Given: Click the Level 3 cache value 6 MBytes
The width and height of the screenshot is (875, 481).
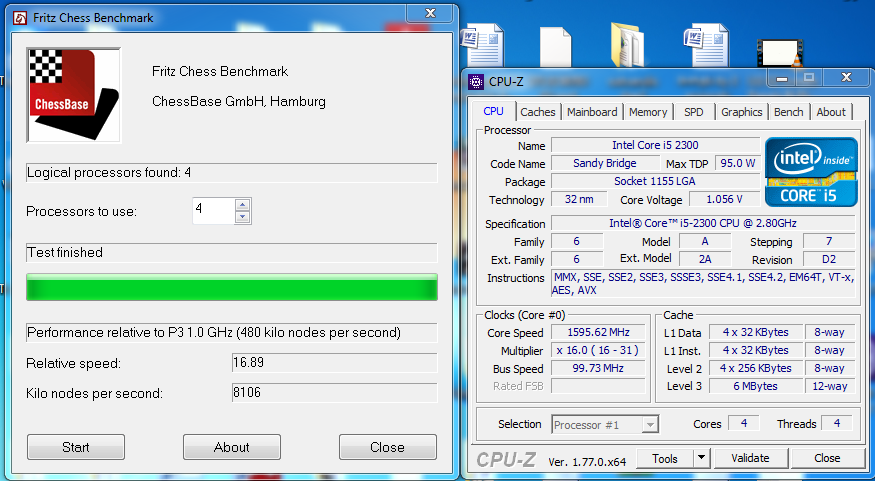Looking at the screenshot, I should tap(756, 386).
